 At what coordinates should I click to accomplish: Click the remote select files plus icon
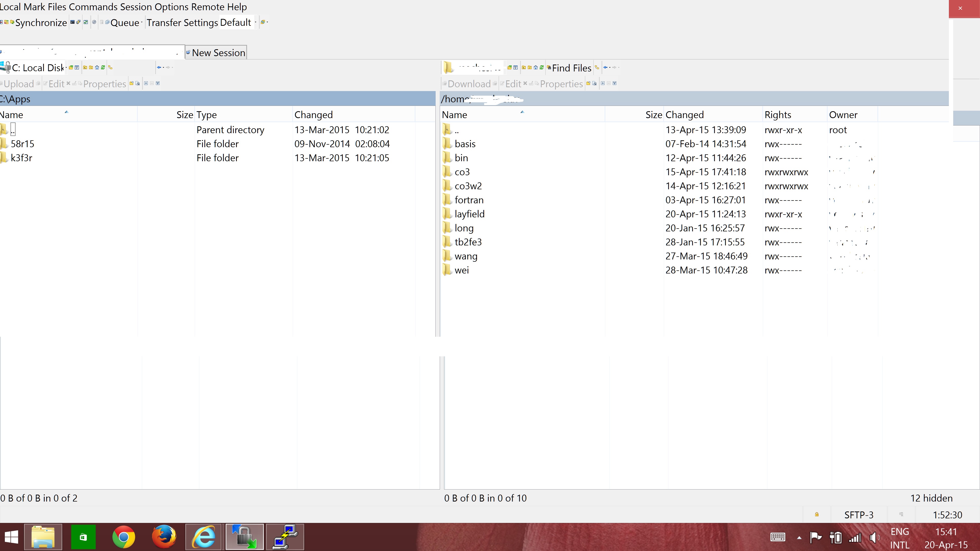tap(603, 83)
